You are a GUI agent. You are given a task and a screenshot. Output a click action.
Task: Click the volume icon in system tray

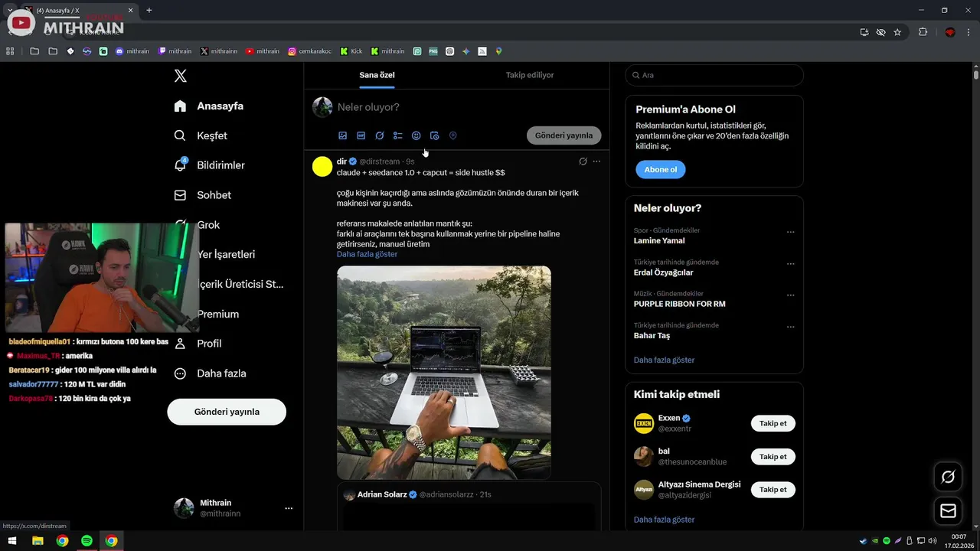tap(932, 541)
